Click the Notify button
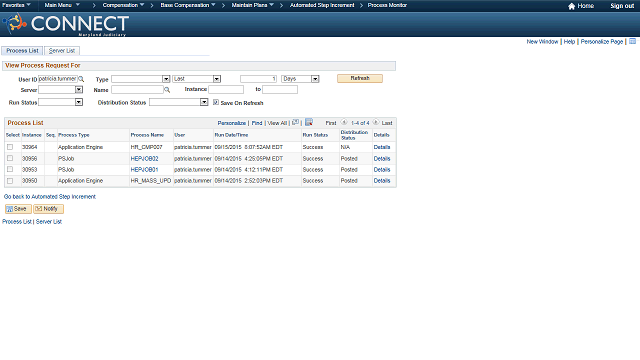This screenshot has height=360, width=640. 48,209
